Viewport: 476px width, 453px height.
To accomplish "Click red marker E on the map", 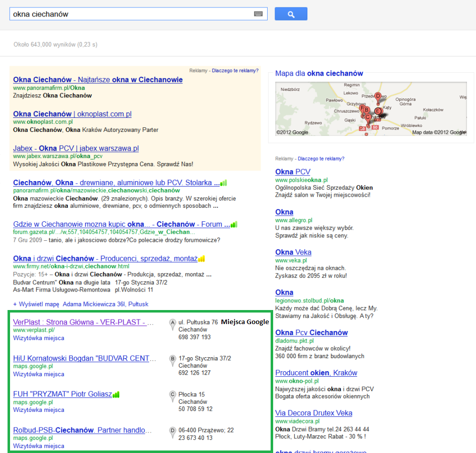I will [x=378, y=111].
